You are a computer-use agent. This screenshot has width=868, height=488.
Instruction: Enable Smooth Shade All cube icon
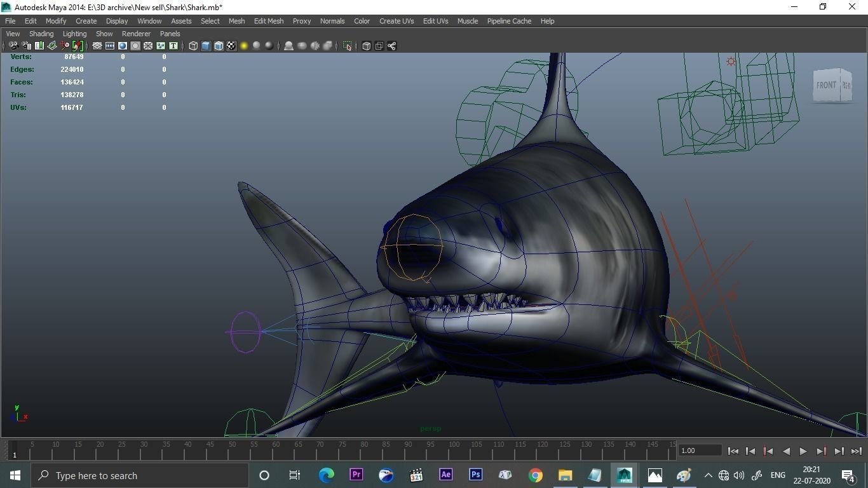[206, 46]
